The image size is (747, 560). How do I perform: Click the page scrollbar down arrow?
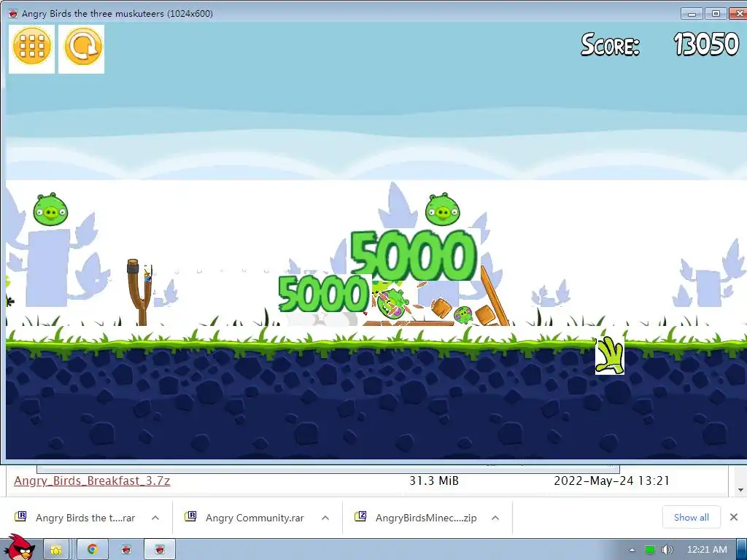coord(740,490)
